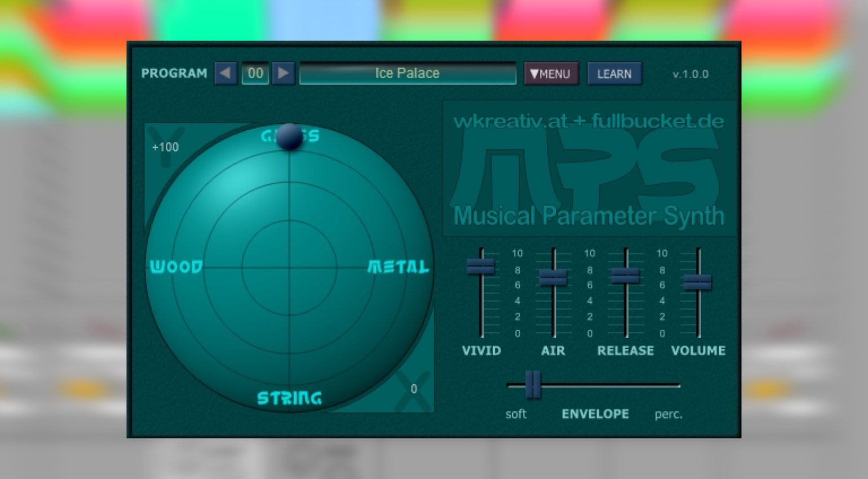Click the previous program arrow
The height and width of the screenshot is (479, 868).
pos(225,73)
